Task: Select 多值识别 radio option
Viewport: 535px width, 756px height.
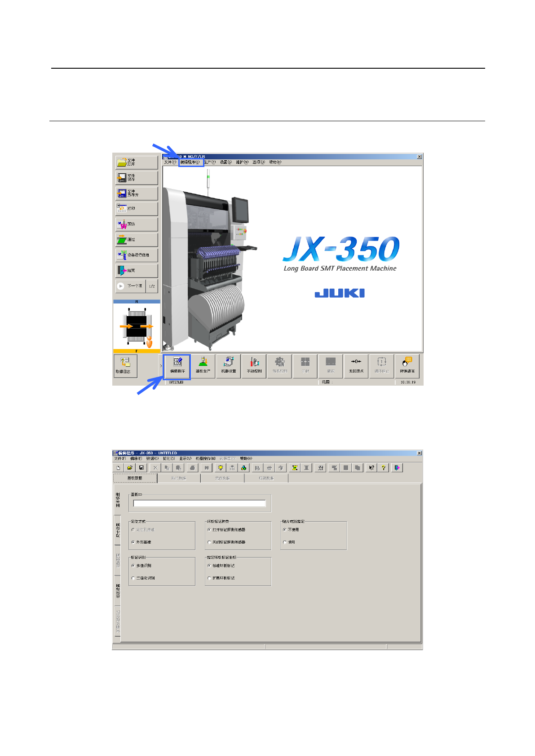Action: click(x=141, y=566)
